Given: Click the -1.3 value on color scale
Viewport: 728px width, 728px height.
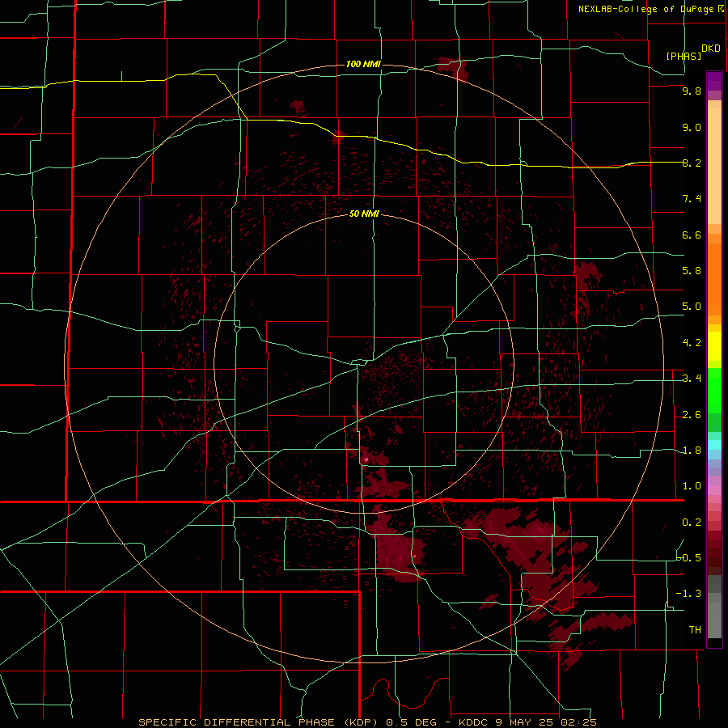Looking at the screenshot, I should click(689, 594).
